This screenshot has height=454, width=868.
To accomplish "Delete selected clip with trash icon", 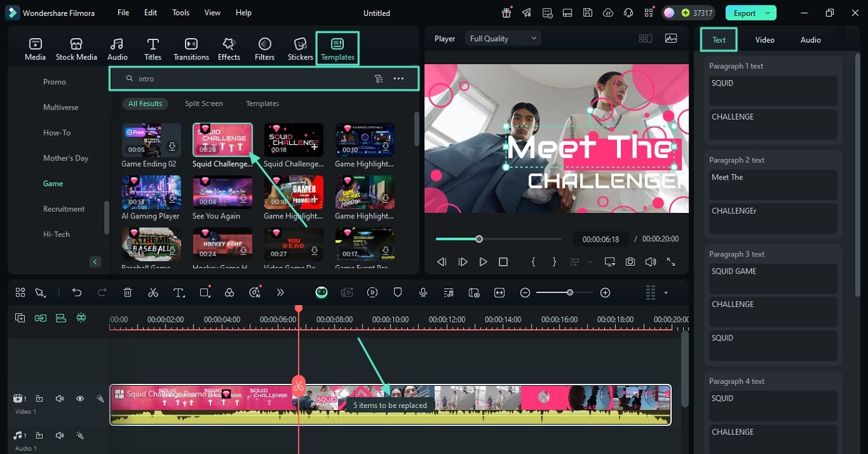I will coord(128,292).
